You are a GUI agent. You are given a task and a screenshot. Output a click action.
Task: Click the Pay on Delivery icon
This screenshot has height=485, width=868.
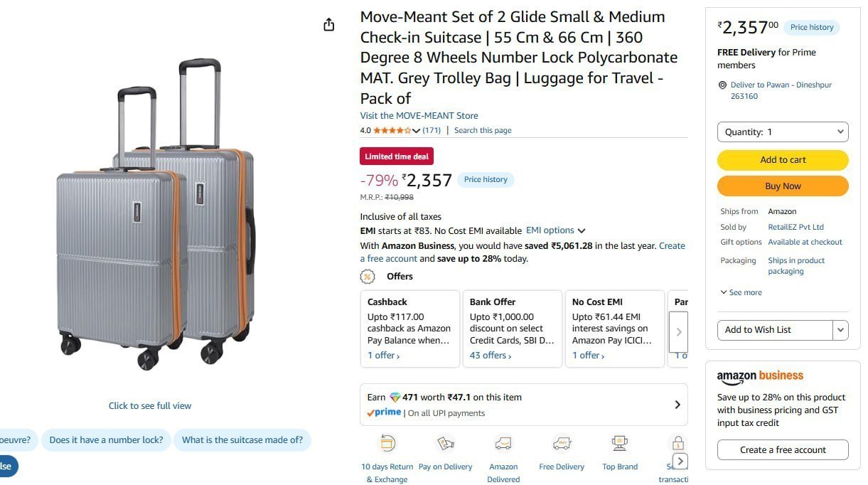[446, 444]
